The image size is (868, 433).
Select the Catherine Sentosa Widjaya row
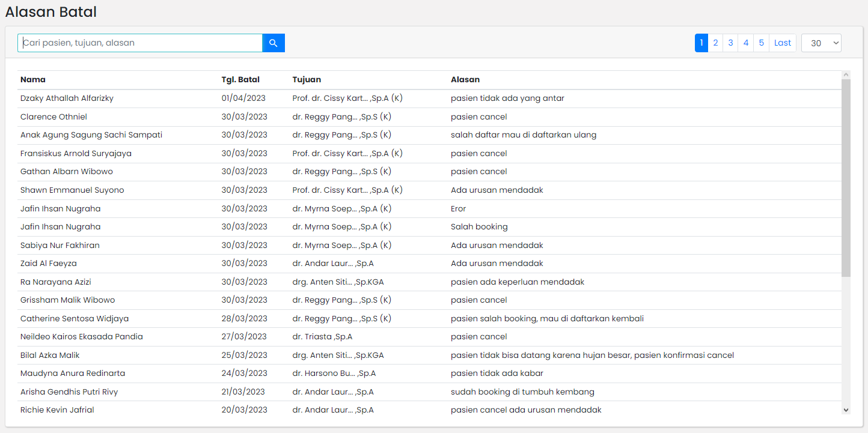[75, 318]
